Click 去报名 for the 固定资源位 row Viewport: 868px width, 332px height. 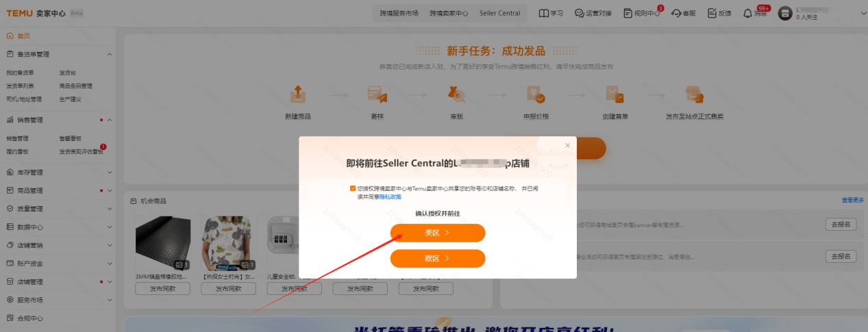[x=841, y=256]
